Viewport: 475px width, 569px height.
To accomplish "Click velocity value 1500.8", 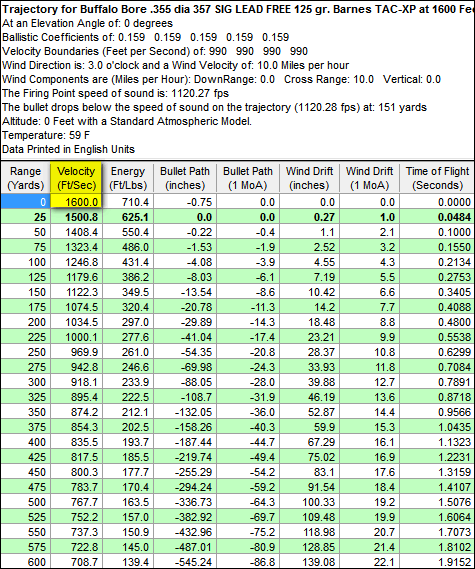I will click(76, 217).
